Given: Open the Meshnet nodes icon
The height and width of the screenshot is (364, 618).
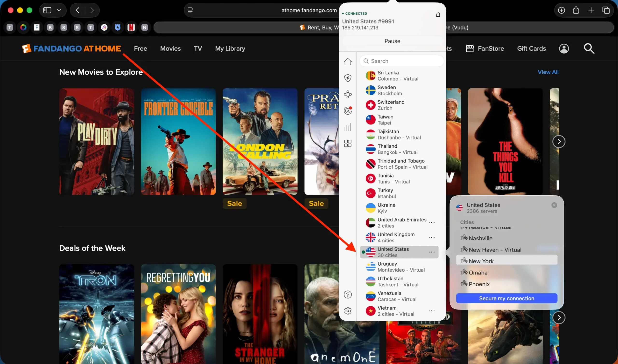Looking at the screenshot, I should tap(348, 94).
